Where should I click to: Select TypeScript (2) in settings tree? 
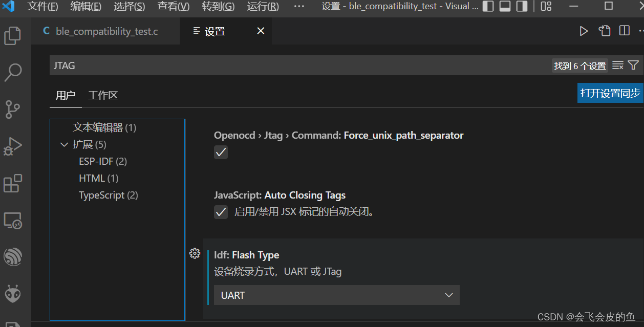point(109,195)
